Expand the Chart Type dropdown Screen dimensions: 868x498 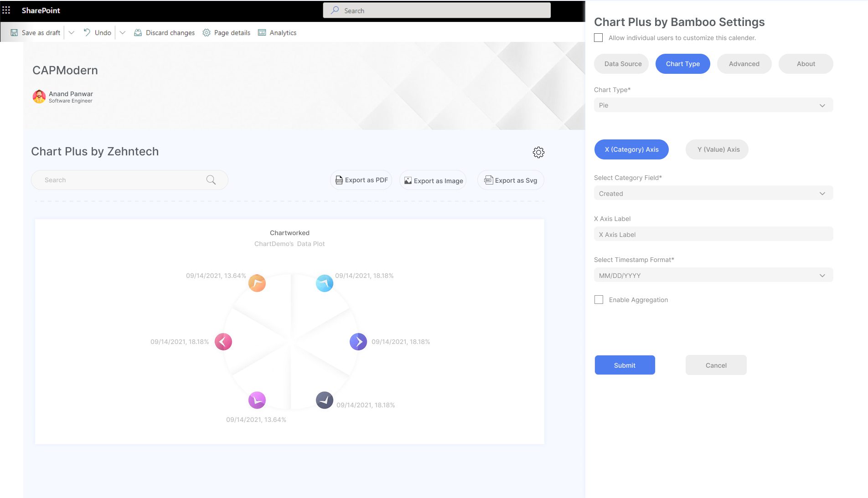pos(713,105)
